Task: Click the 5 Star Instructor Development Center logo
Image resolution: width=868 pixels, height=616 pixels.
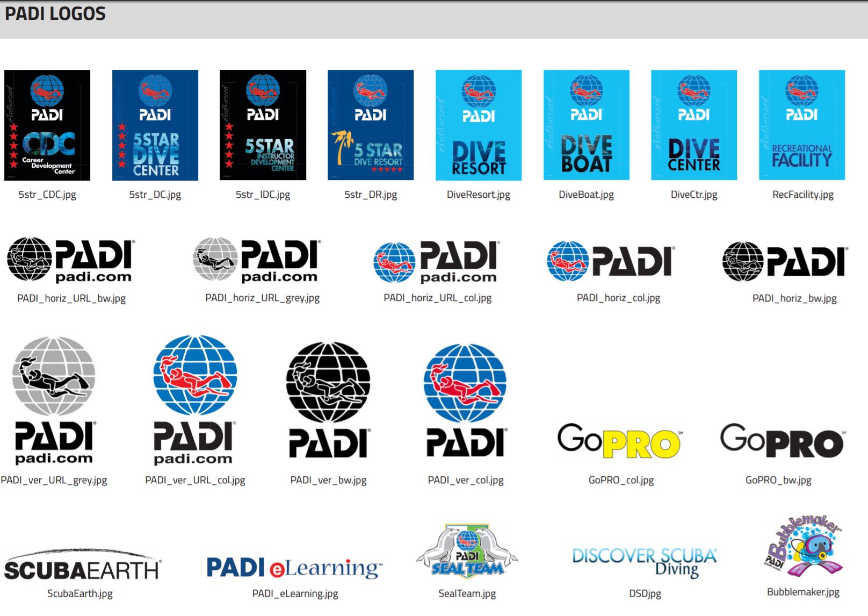Action: (x=263, y=125)
